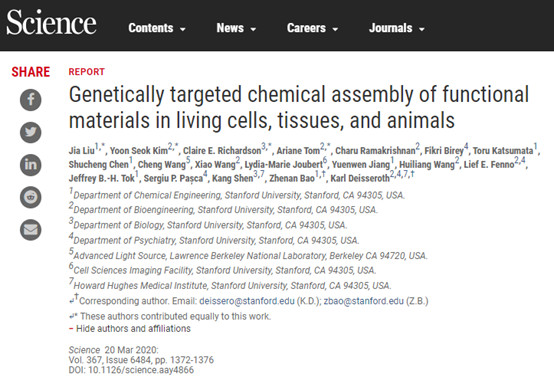Screen dimensions: 554x387
Task: Expand the Careers menu
Action: [312, 28]
